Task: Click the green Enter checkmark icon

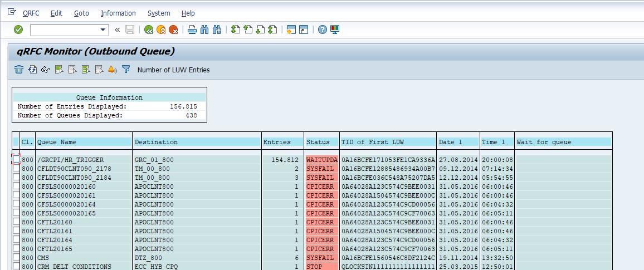Action: (18, 30)
